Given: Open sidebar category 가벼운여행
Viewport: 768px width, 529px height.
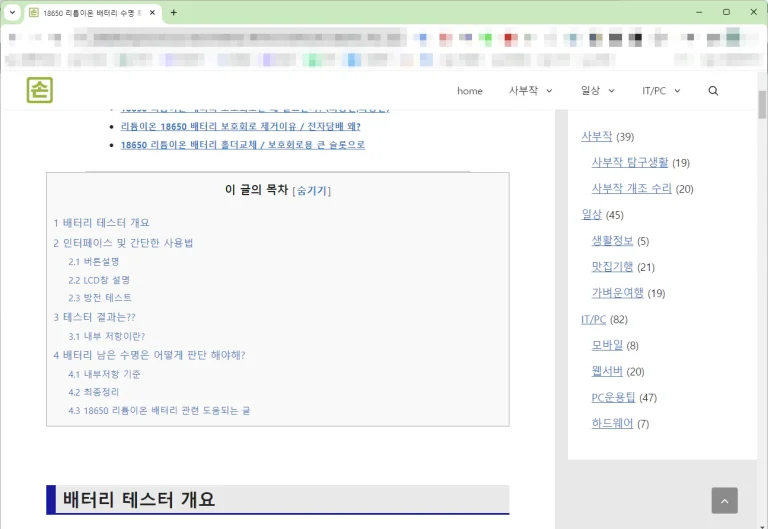Looking at the screenshot, I should 618,293.
